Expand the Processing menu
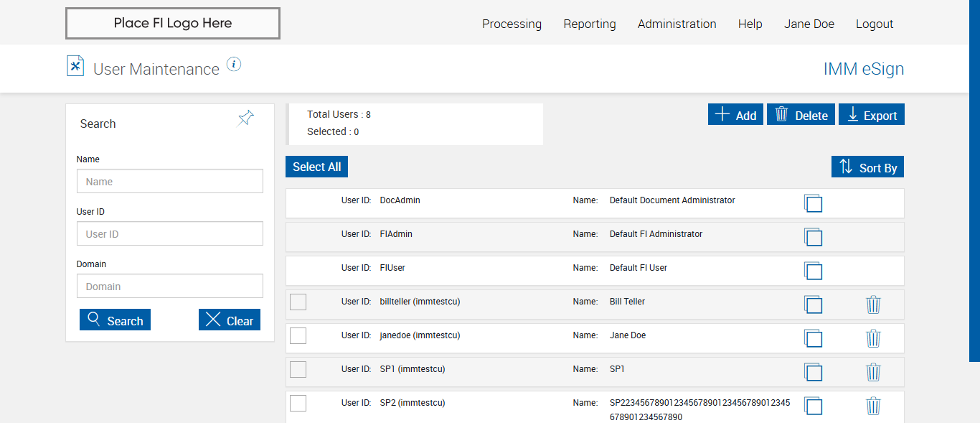Image resolution: width=980 pixels, height=423 pixels. pyautogui.click(x=512, y=24)
